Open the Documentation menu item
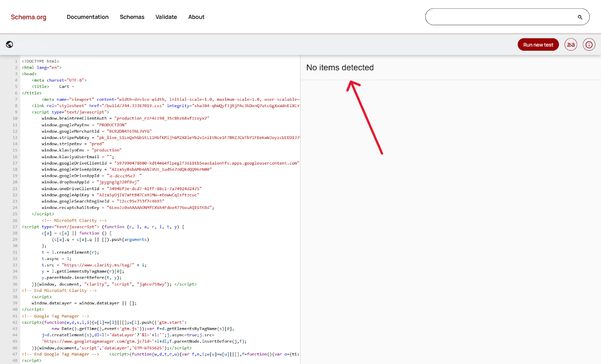This screenshot has width=601, height=364. pos(88,17)
